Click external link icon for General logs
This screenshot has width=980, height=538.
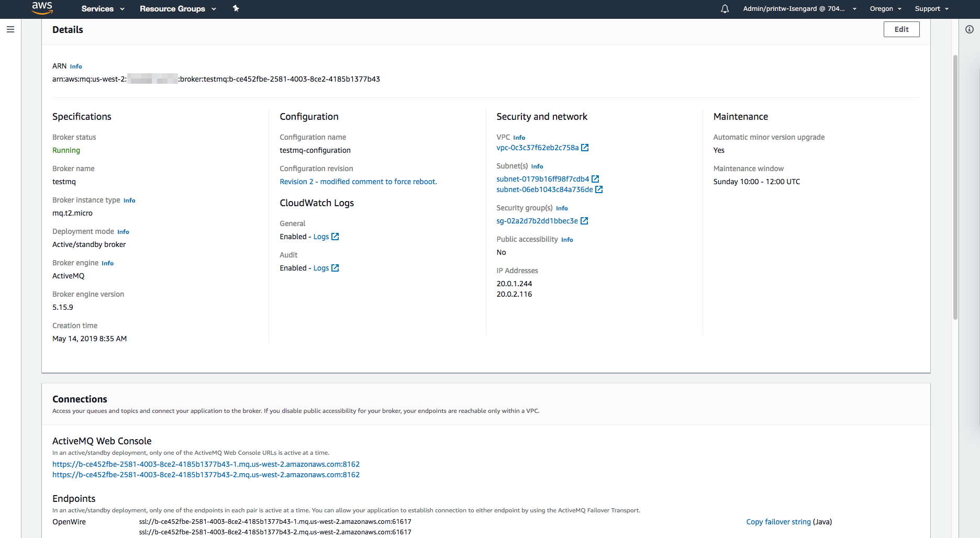[x=336, y=237]
